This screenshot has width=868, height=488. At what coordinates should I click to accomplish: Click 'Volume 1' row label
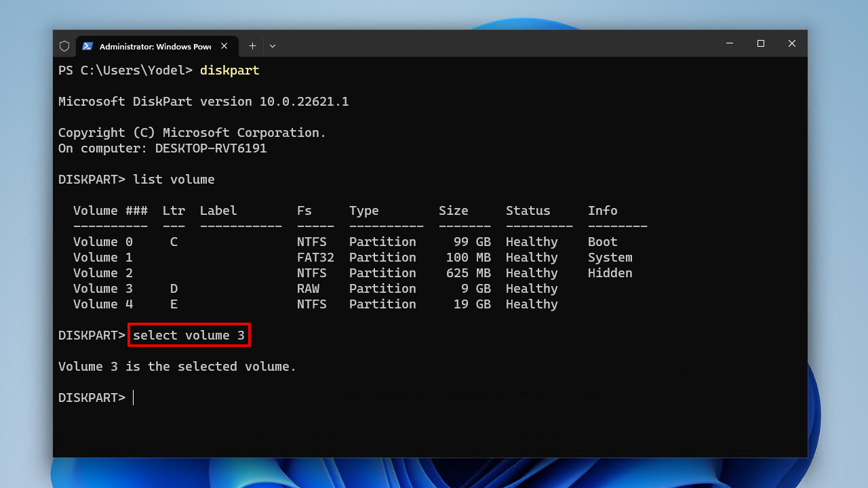click(103, 258)
